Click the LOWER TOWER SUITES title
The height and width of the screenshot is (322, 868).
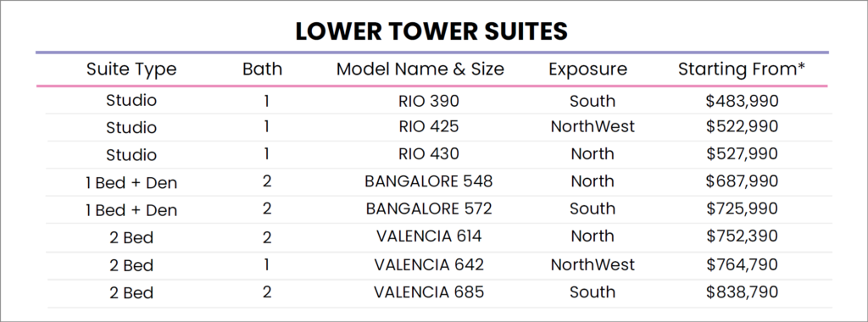click(x=431, y=31)
